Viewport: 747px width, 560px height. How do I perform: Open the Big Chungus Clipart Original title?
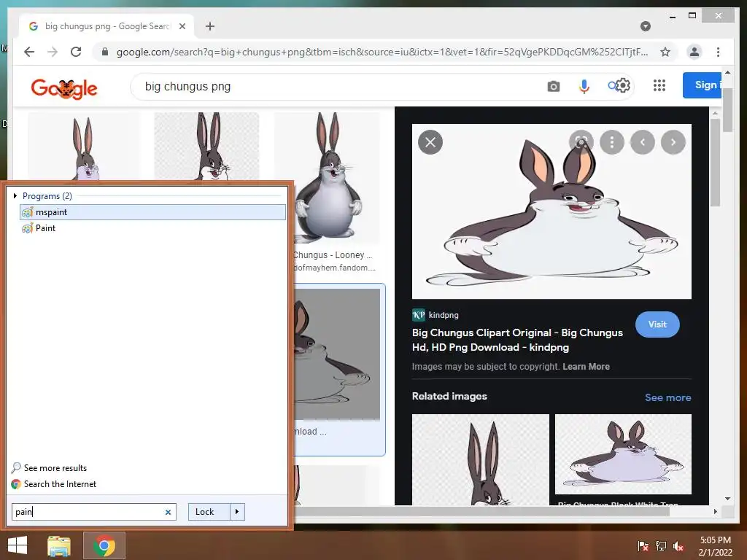517,340
